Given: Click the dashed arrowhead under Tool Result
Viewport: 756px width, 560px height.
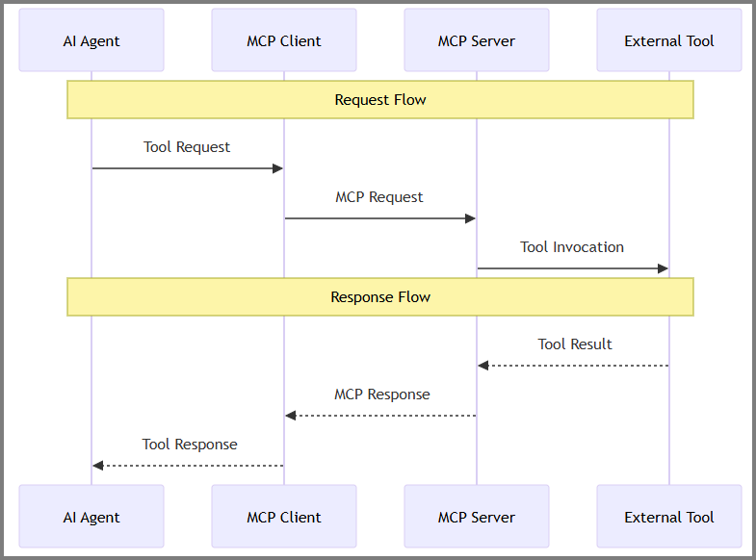Looking at the screenshot, I should coord(483,366).
